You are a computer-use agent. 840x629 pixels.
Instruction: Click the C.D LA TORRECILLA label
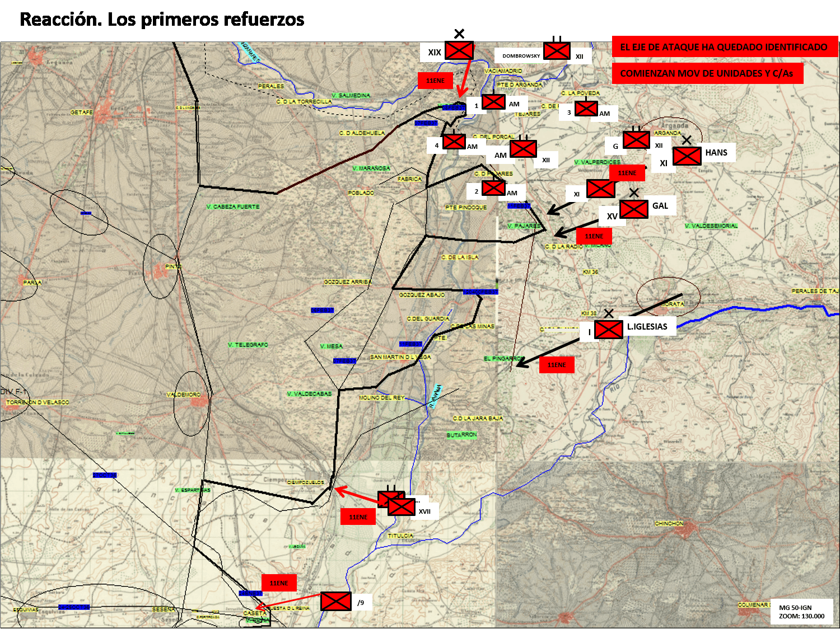[x=304, y=101]
